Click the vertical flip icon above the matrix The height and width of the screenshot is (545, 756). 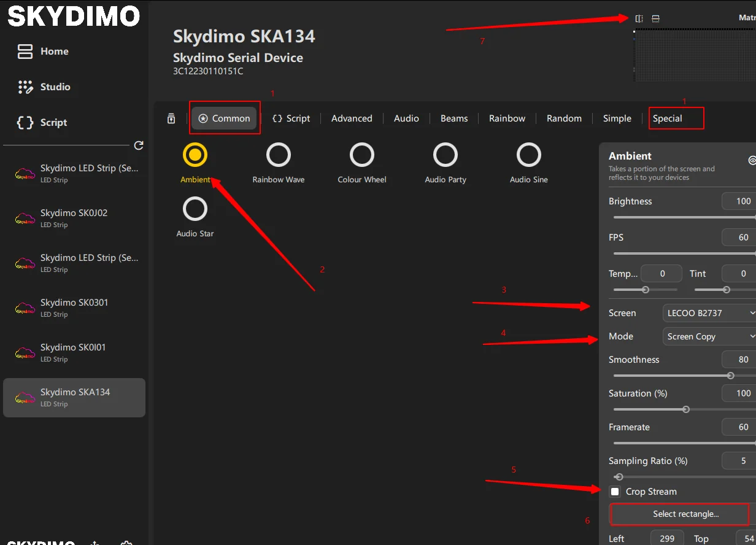click(x=655, y=18)
